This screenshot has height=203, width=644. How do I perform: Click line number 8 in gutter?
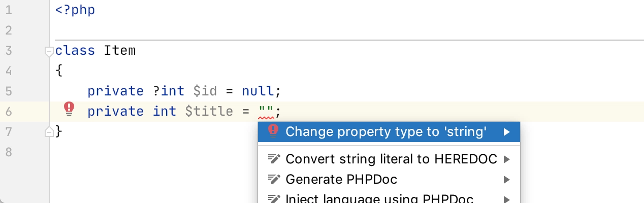tap(8, 152)
